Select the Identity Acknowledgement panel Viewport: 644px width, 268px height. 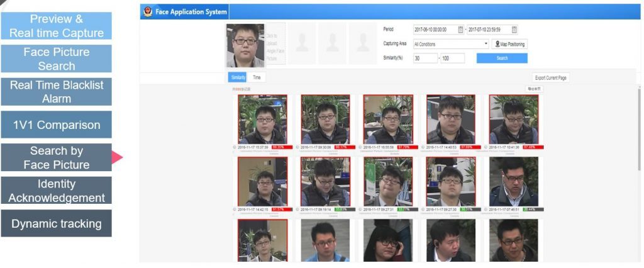pyautogui.click(x=56, y=191)
